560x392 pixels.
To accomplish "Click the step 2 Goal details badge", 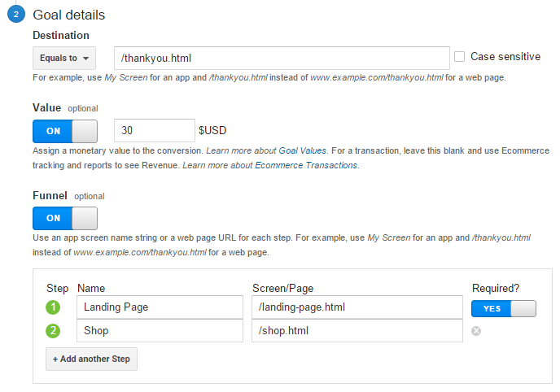I will (x=15, y=15).
